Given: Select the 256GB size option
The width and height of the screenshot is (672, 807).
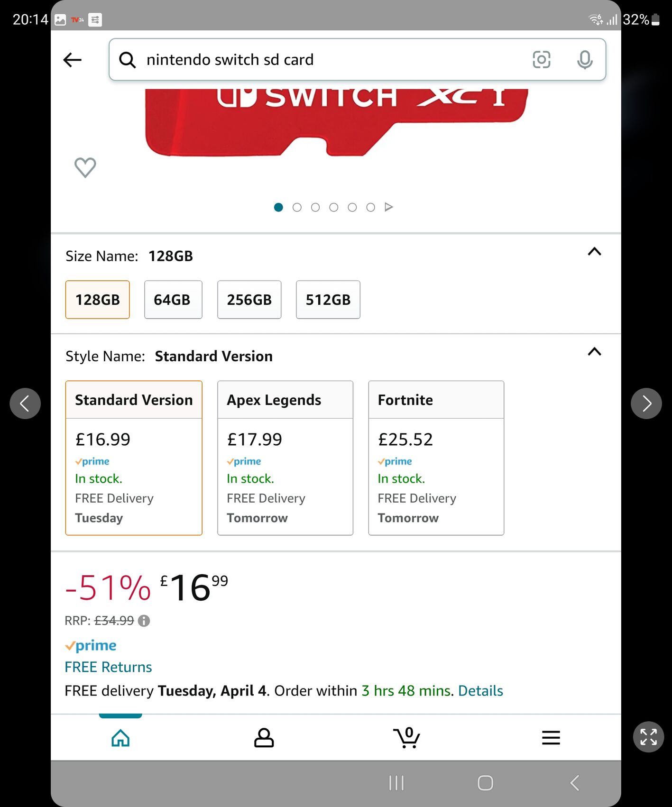Looking at the screenshot, I should pyautogui.click(x=249, y=300).
